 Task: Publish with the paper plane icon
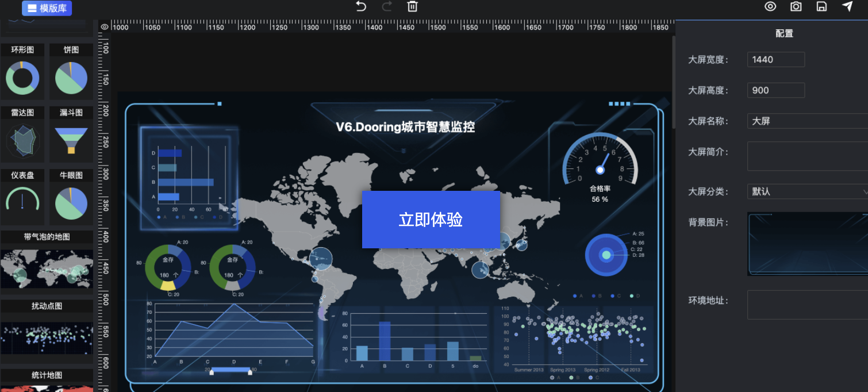847,6
